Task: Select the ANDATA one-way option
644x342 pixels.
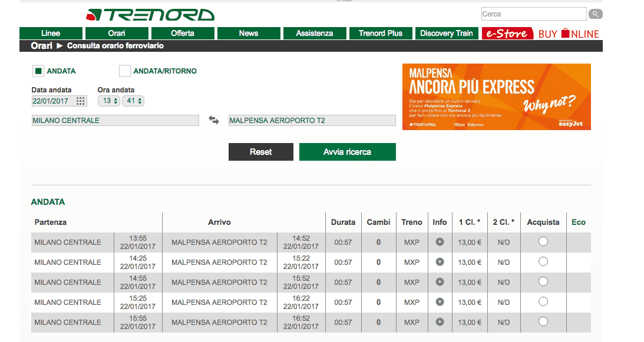Action: [38, 71]
